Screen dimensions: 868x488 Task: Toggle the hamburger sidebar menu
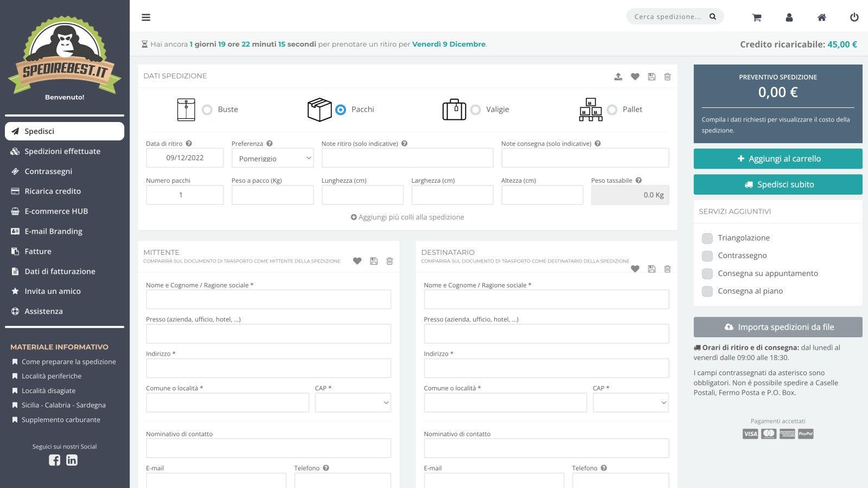click(x=146, y=17)
